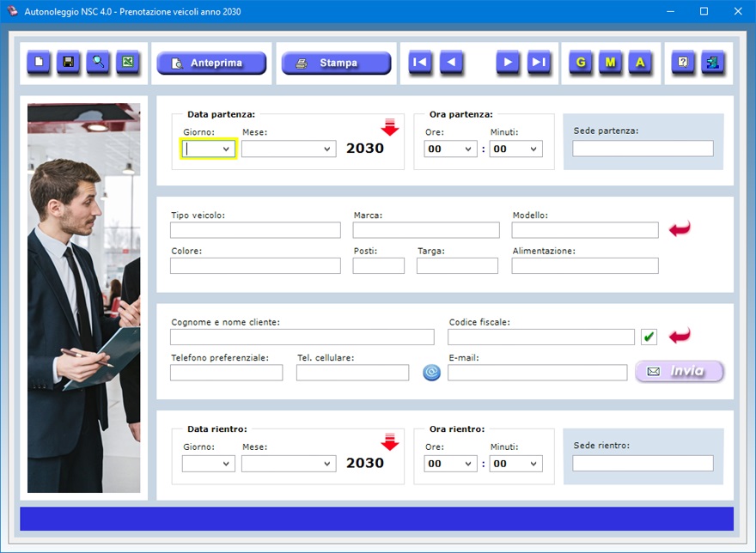Switch to monthly view with M button
756x553 pixels.
point(610,63)
